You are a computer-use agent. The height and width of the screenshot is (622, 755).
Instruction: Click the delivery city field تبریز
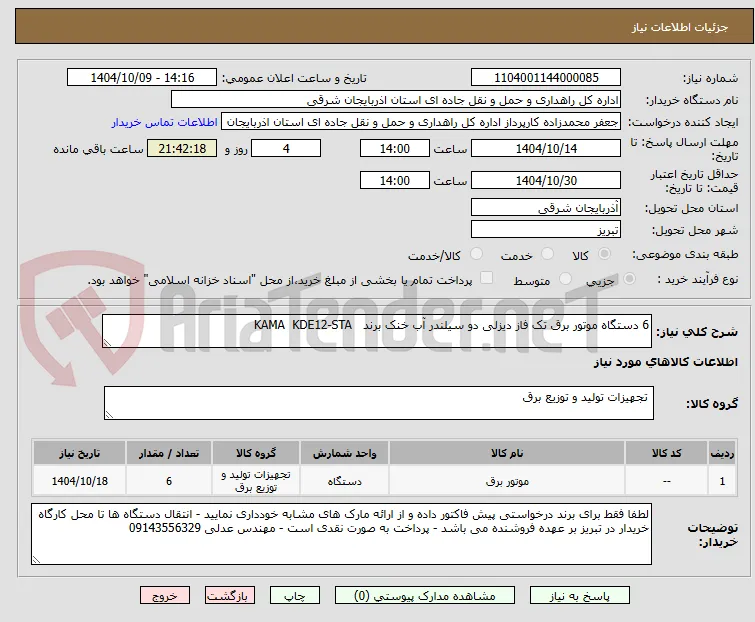pyautogui.click(x=546, y=230)
